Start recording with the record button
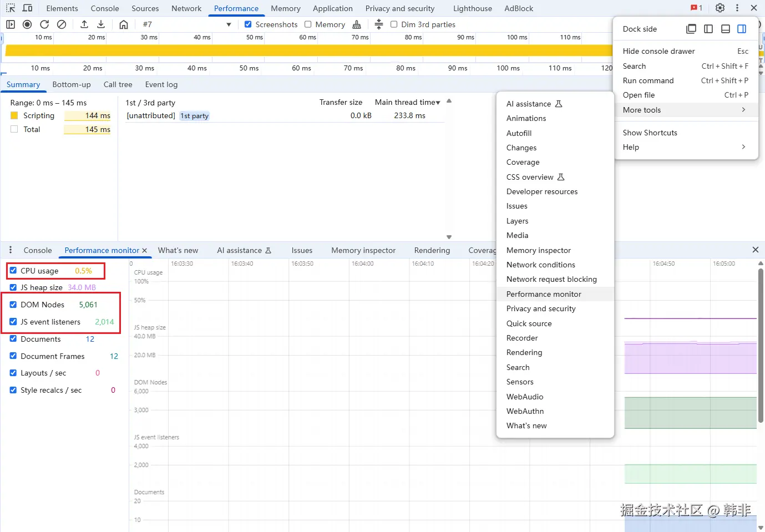Screen dimensions: 765x532 (27, 24)
